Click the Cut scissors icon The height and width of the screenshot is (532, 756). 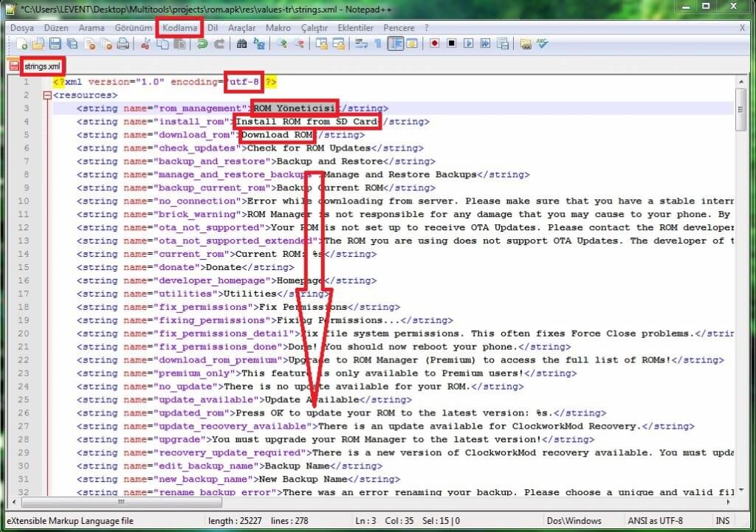pyautogui.click(x=145, y=44)
